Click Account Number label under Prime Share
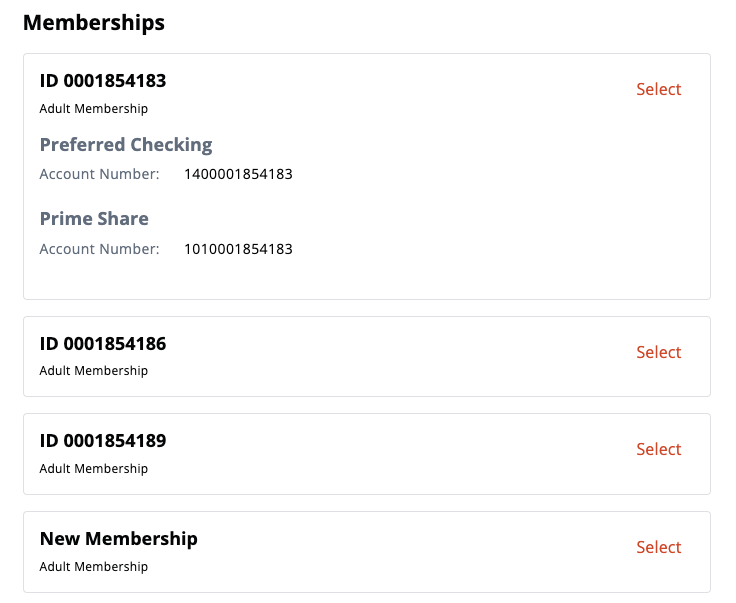This screenshot has height=603, width=736. [99, 249]
